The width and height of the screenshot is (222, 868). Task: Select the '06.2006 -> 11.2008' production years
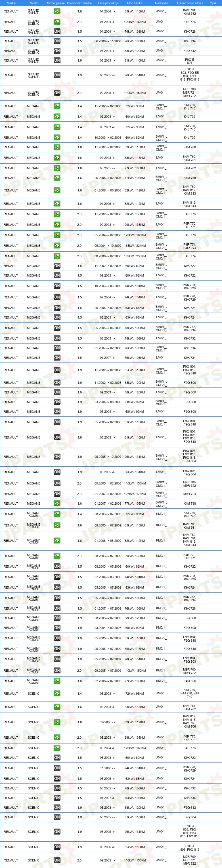(x=108, y=41)
